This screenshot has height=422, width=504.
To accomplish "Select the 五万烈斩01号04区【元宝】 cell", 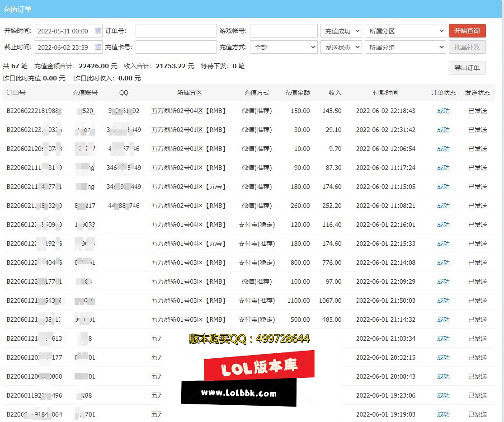I will coord(190,244).
